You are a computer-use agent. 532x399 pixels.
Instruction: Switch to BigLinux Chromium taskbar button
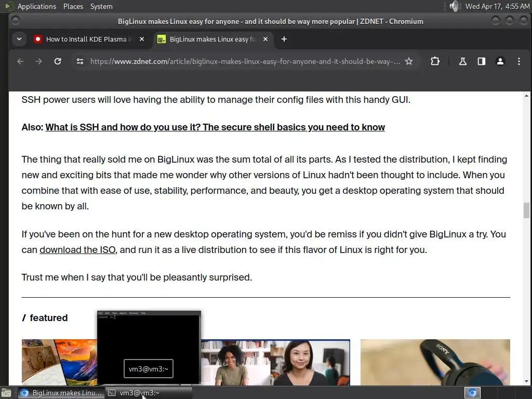(61, 393)
